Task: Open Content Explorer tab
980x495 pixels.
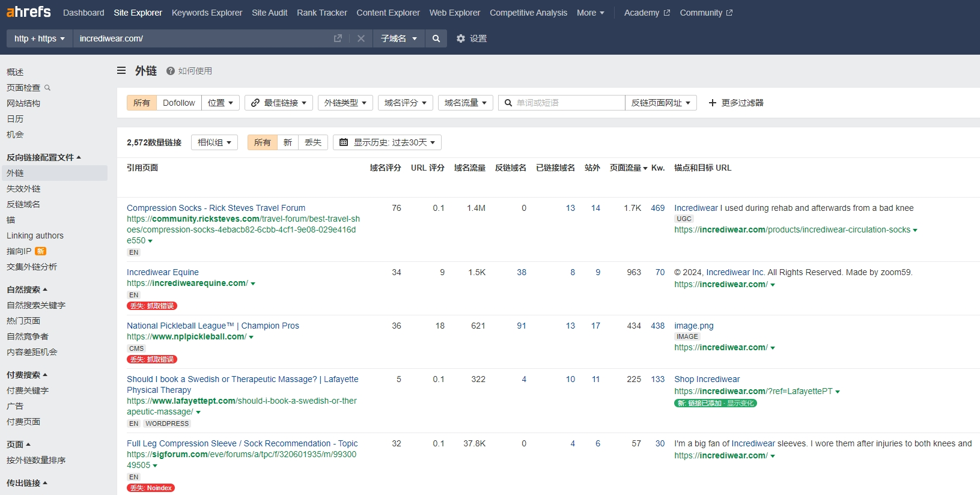Action: click(x=388, y=13)
